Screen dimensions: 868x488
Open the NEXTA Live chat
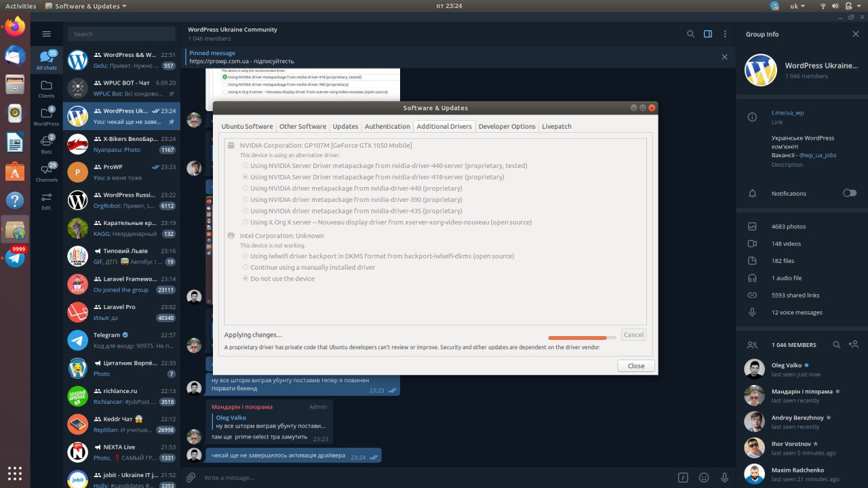point(121,452)
